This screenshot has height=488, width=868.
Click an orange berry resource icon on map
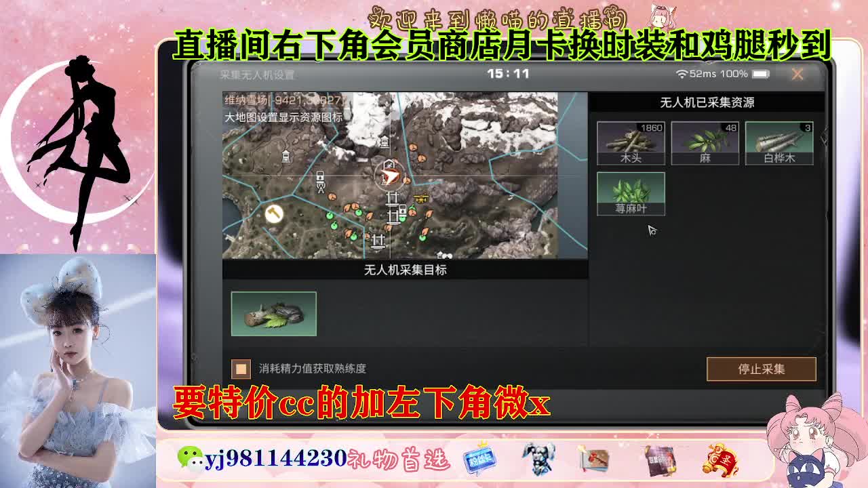(331, 197)
